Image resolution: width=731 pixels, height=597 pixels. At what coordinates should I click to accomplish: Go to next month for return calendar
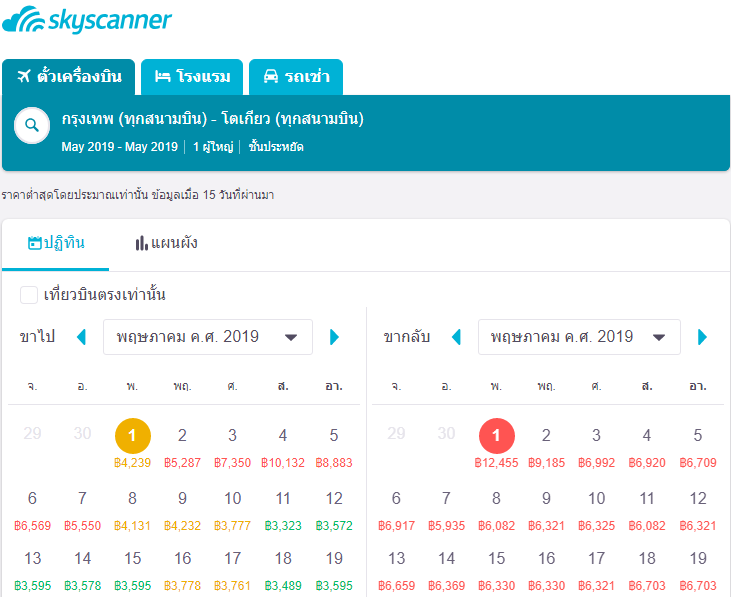point(702,337)
